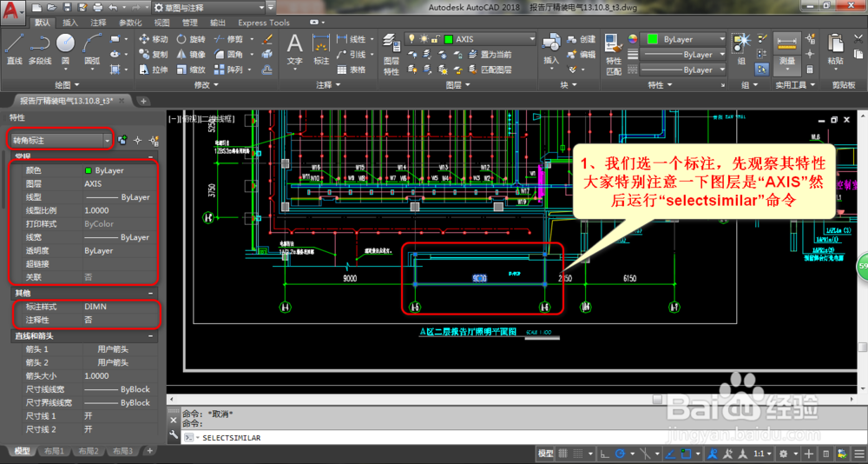Toggle object snap square icon
Screen dimensions: 868x464
(686, 453)
